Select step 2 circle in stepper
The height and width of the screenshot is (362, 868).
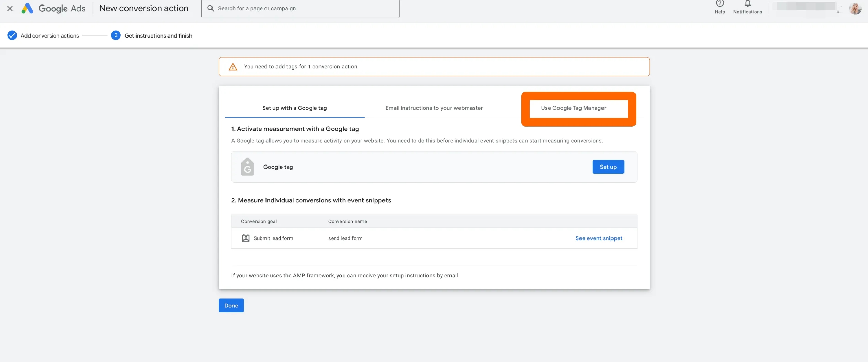pos(116,35)
